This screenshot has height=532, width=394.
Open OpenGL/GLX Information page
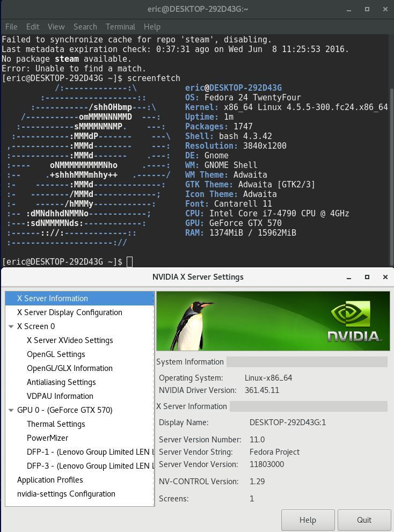click(x=70, y=368)
